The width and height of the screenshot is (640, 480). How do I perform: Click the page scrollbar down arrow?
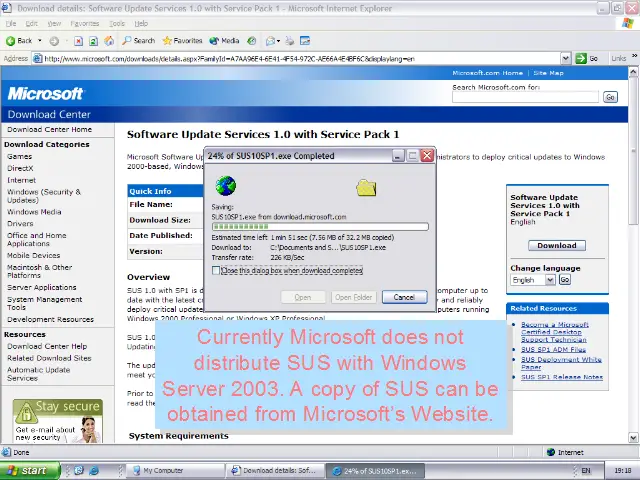tap(633, 438)
